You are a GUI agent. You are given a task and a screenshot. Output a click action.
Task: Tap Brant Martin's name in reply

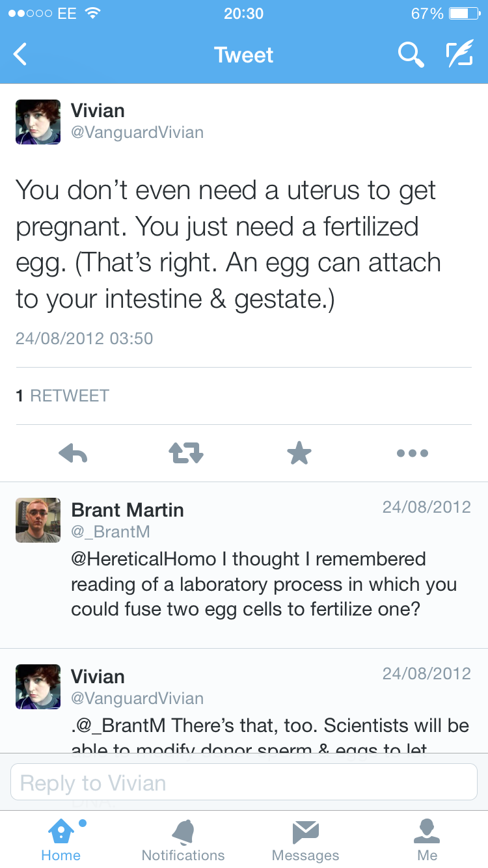128,510
